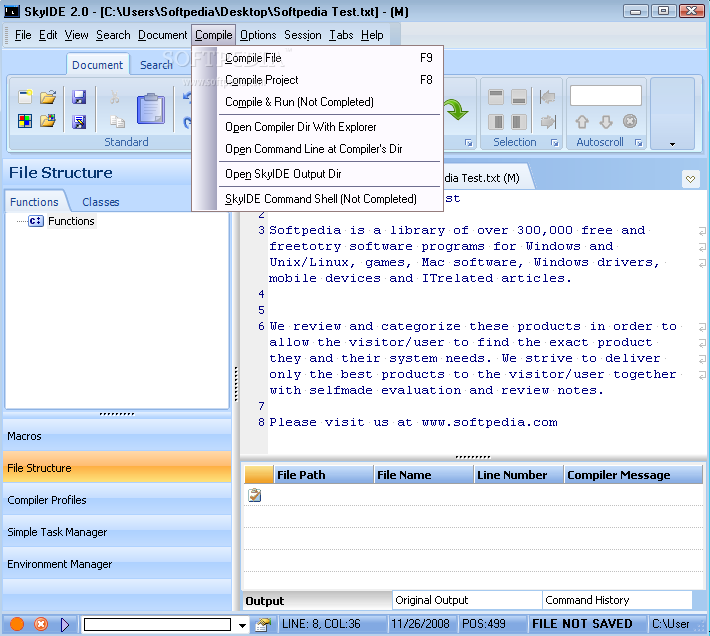Click the Save floppy disk icon
This screenshot has height=636, width=710.
79,97
